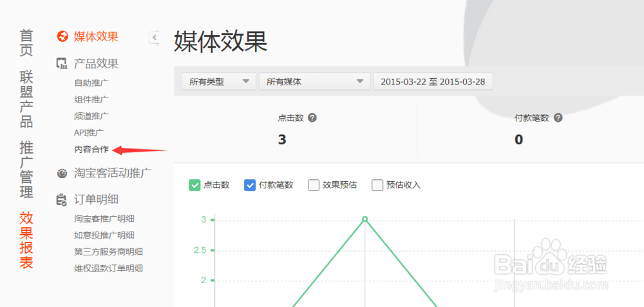
Task: Click the 媒体效果 globe icon
Action: pyautogui.click(x=62, y=37)
